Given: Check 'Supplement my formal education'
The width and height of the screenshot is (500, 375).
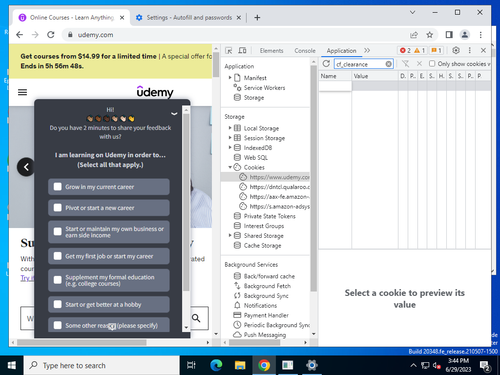Looking at the screenshot, I should [x=58, y=280].
